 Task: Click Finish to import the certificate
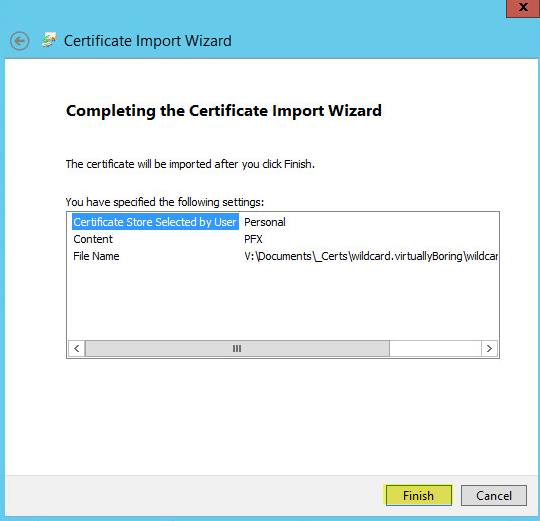[x=418, y=495]
